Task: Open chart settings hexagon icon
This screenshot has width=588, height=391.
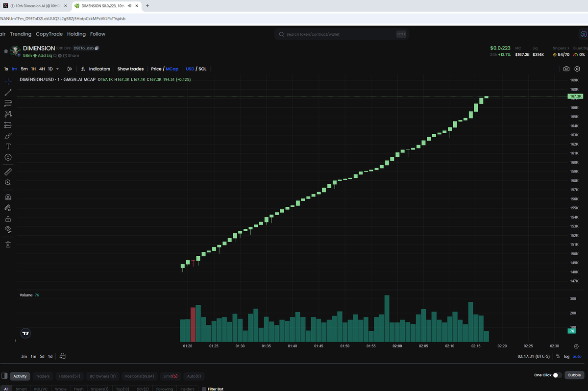Action: (x=578, y=69)
